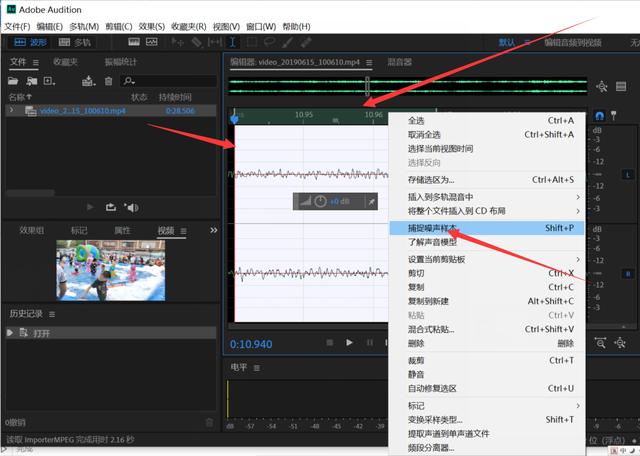Click the Stop button in transport controls
Viewport: 640px width, 456px height.
(330, 343)
